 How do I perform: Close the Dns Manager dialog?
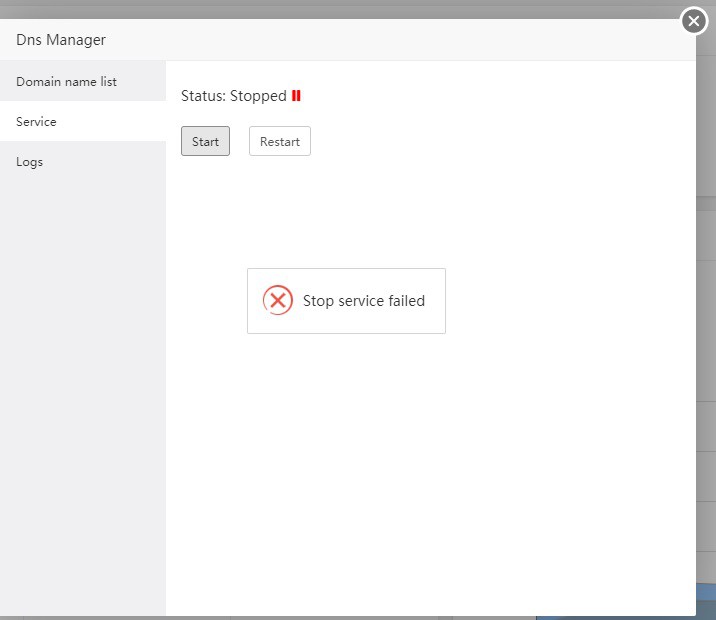(694, 21)
